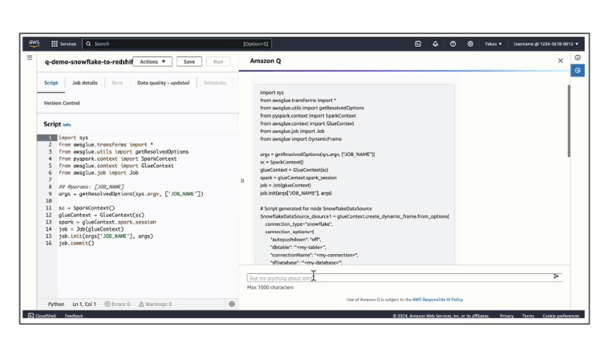Select the Version Control tab
The image size is (611, 364).
coord(62,103)
